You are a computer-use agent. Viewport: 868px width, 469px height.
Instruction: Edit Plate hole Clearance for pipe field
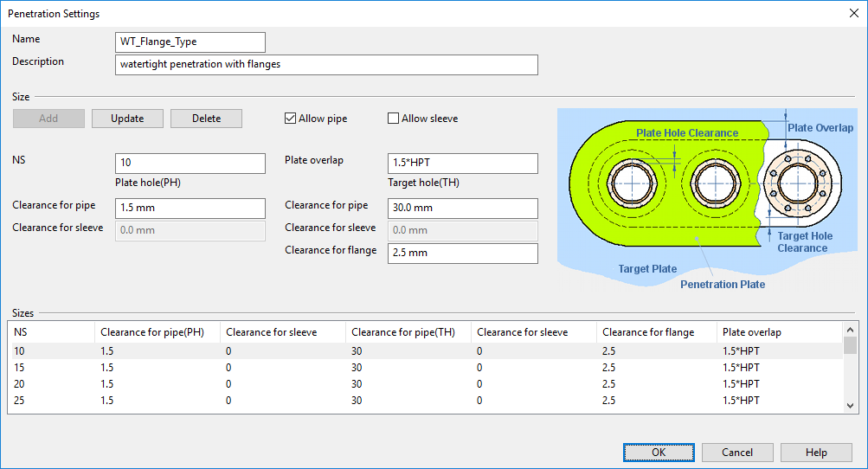[190, 209]
